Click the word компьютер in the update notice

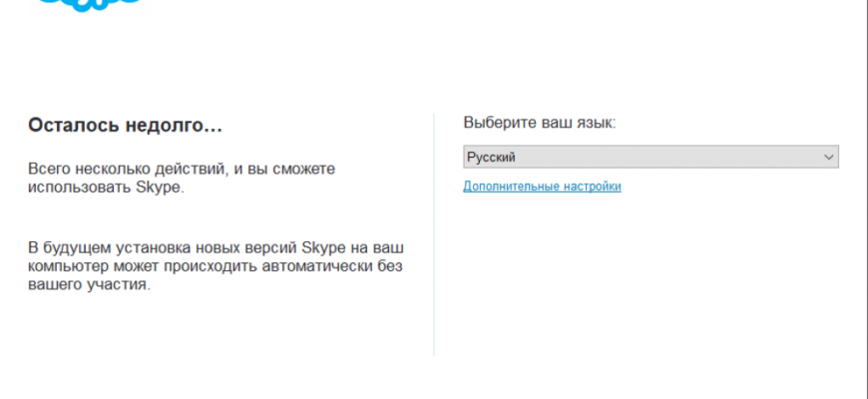click(x=69, y=266)
